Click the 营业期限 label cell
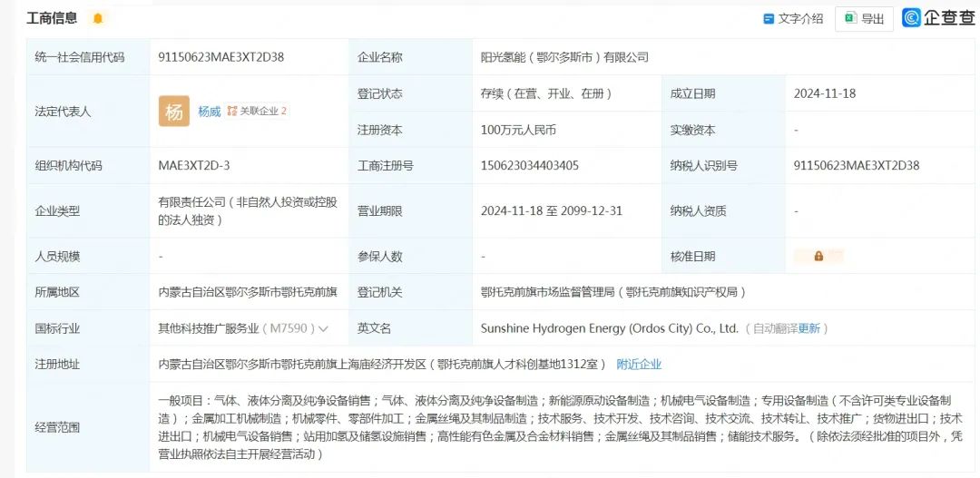 point(411,210)
